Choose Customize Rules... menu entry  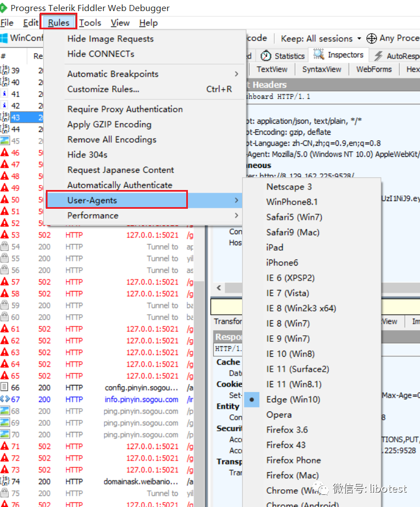coord(144,89)
